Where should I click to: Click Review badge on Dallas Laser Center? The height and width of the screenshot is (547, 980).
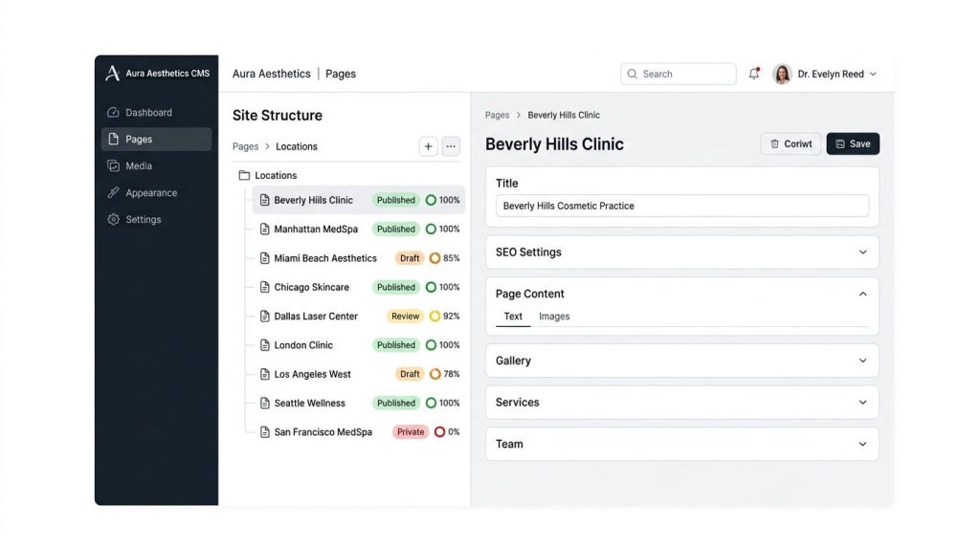pos(405,316)
